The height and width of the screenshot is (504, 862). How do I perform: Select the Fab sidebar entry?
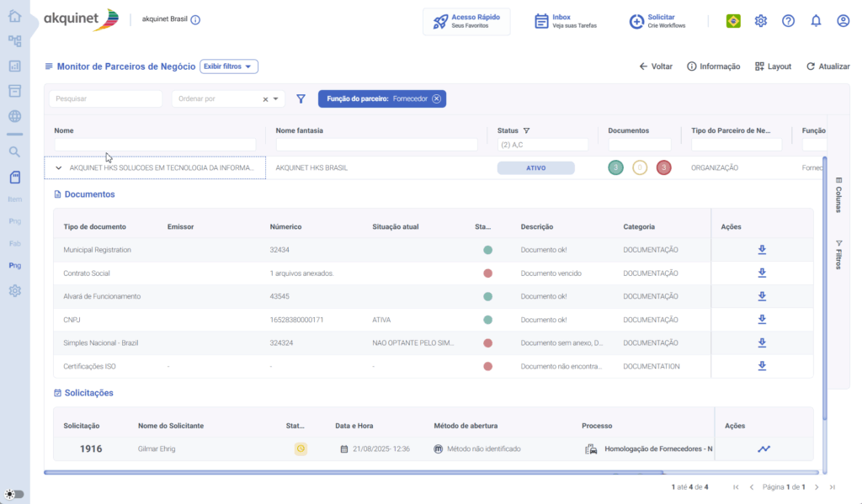click(x=15, y=243)
